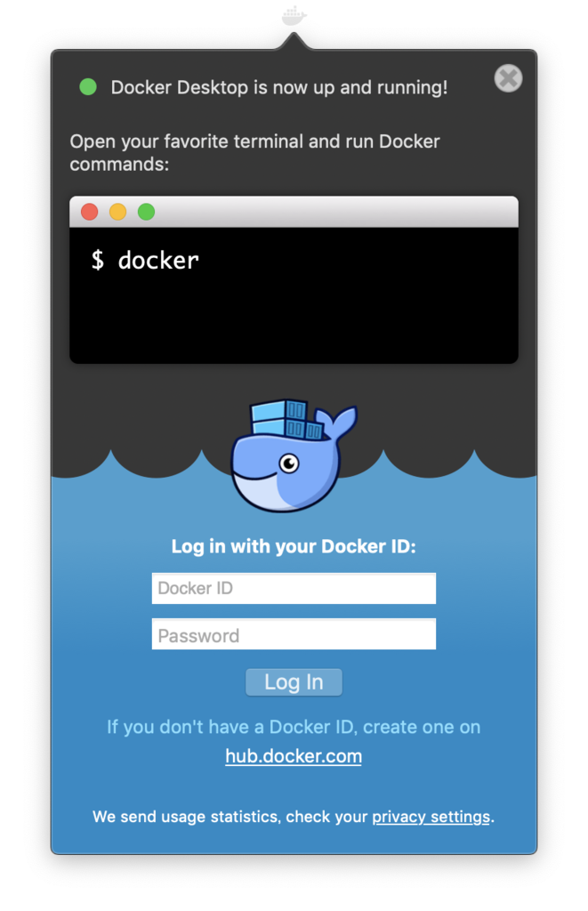Viewport: 588px width, 911px height.
Task: Focus the Password input field
Action: [294, 634]
